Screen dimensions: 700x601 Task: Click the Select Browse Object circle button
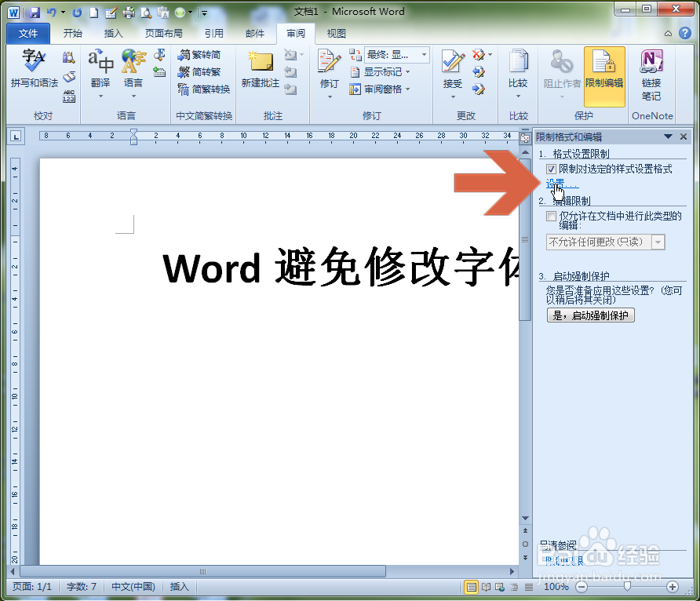click(525, 544)
